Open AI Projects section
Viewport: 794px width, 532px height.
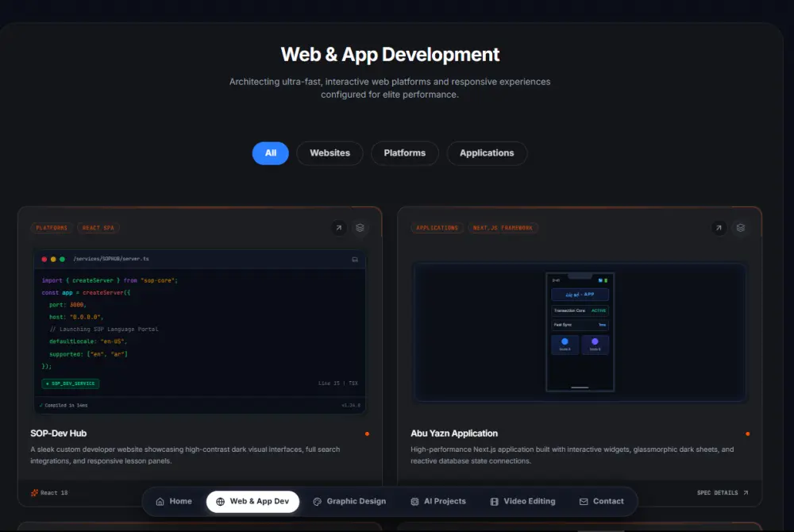pos(438,501)
